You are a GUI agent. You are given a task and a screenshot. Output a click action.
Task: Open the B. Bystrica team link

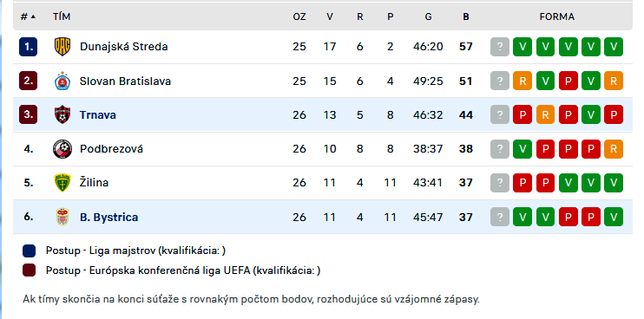(108, 218)
